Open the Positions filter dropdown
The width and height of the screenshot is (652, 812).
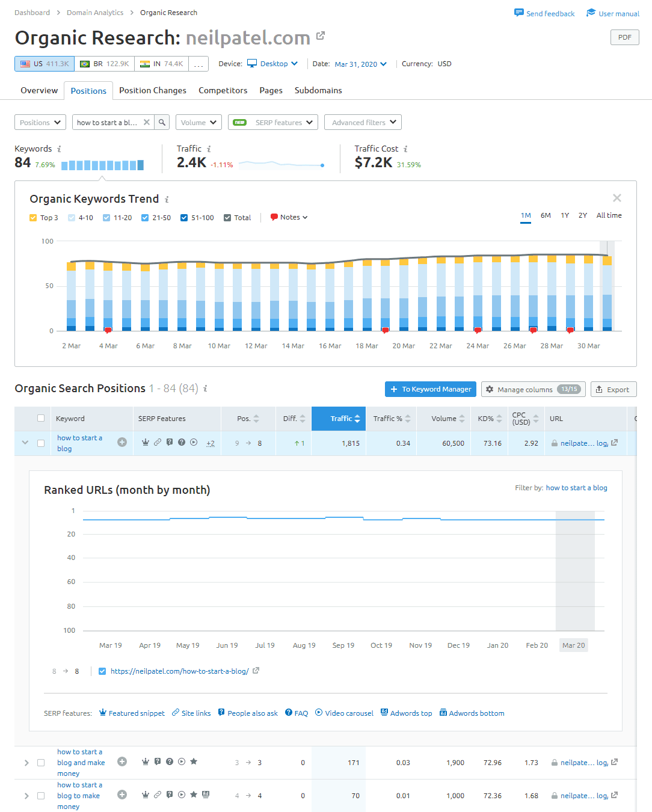point(40,122)
